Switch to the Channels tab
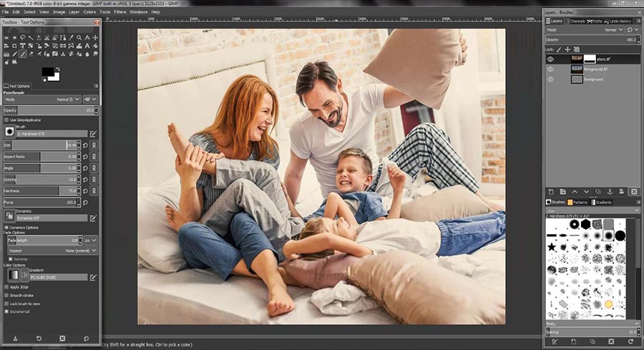This screenshot has width=644, height=350. click(575, 21)
